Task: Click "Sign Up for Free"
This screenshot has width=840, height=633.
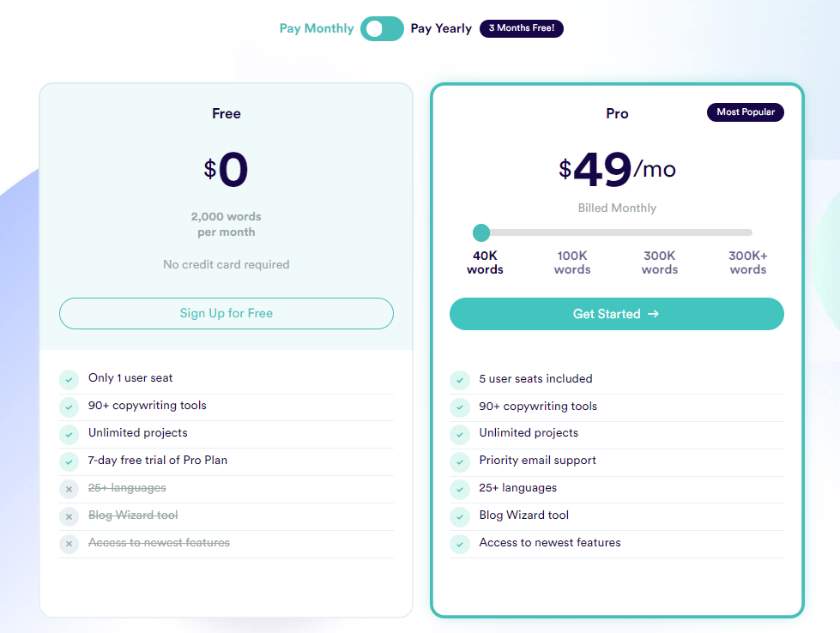Action: pos(226,314)
